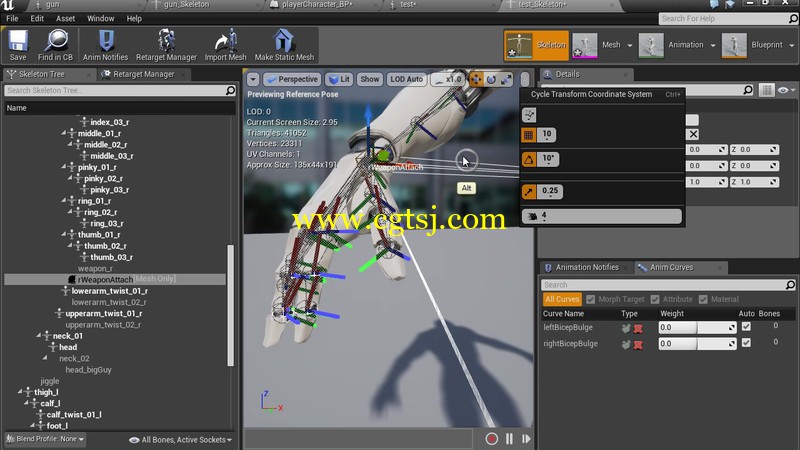Click the Skeleton Tree search magnifier icon

click(x=231, y=90)
